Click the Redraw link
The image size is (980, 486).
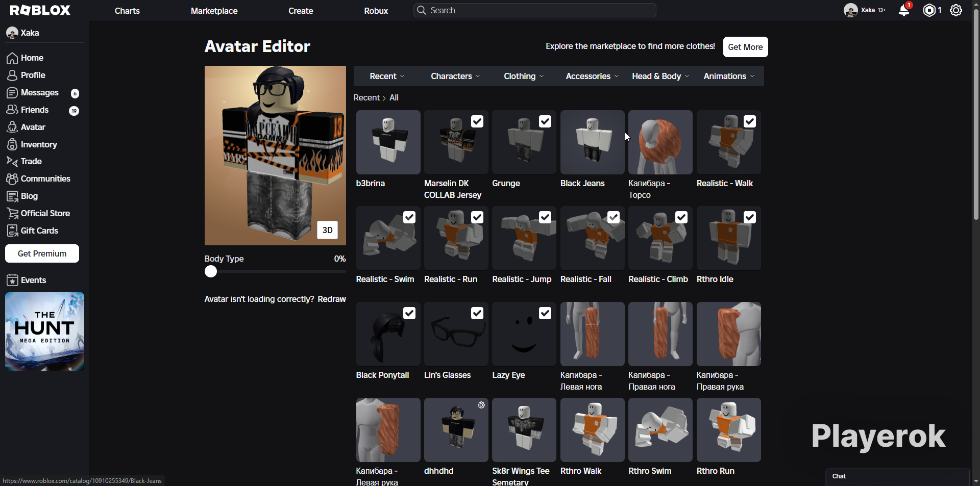pyautogui.click(x=332, y=299)
